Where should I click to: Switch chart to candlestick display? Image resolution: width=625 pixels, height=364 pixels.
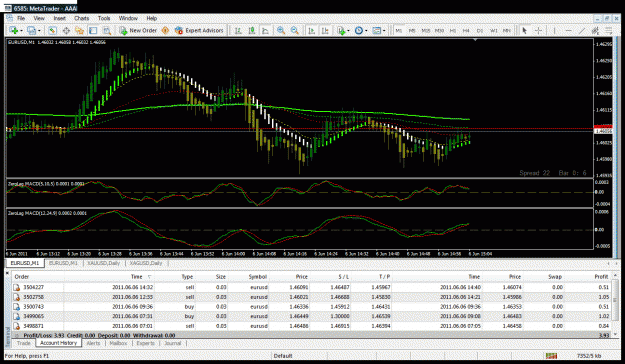coord(252,30)
